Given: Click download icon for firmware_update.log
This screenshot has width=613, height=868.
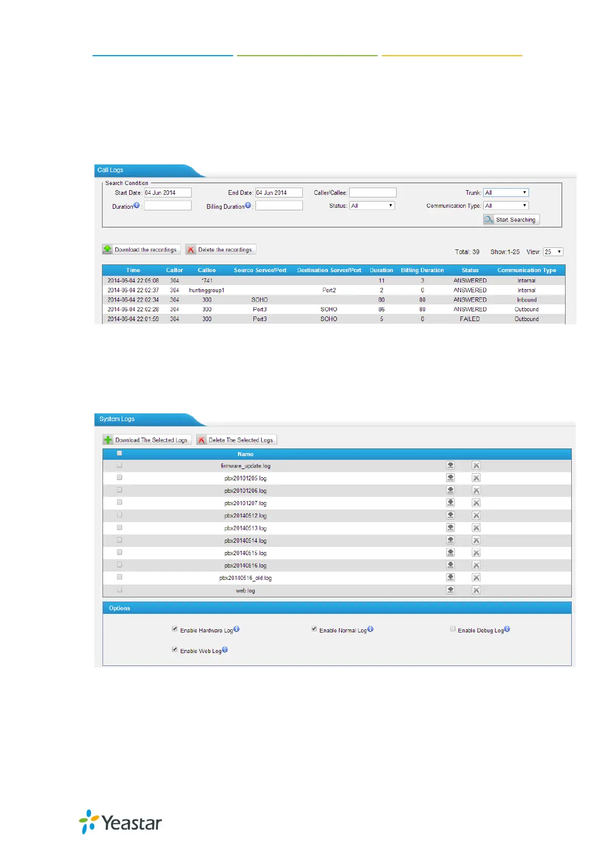Looking at the screenshot, I should 450,465.
